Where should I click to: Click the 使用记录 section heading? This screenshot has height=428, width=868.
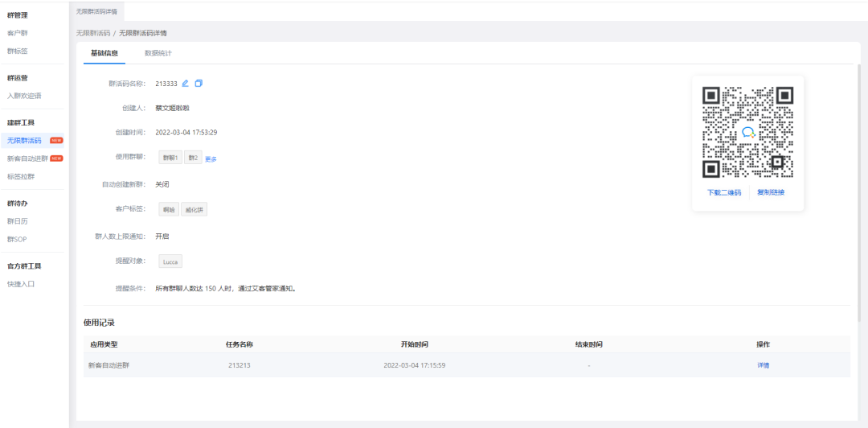pyautogui.click(x=99, y=323)
